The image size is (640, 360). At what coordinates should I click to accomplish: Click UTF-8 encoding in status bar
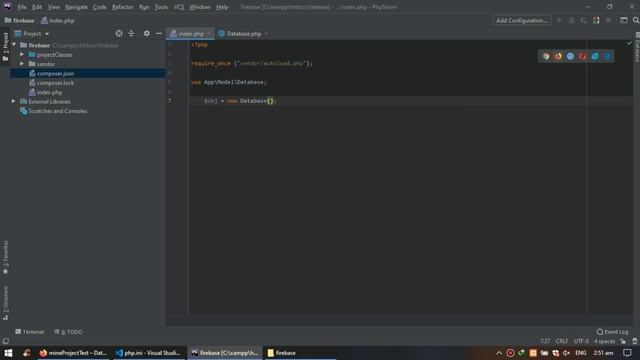click(x=581, y=341)
